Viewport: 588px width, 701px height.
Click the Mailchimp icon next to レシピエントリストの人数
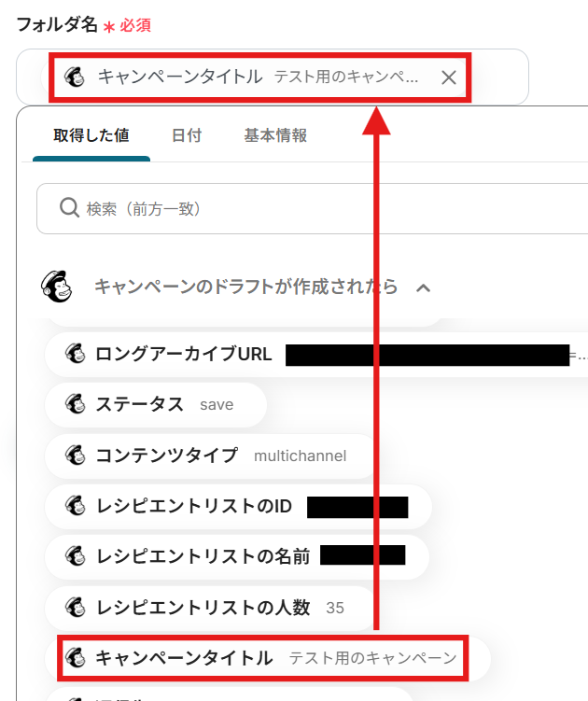pos(75,607)
